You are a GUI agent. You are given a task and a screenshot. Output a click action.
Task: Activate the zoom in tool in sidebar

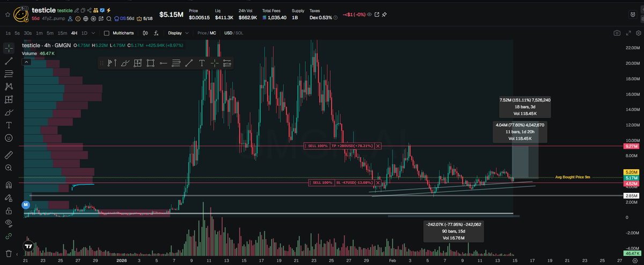point(9,168)
